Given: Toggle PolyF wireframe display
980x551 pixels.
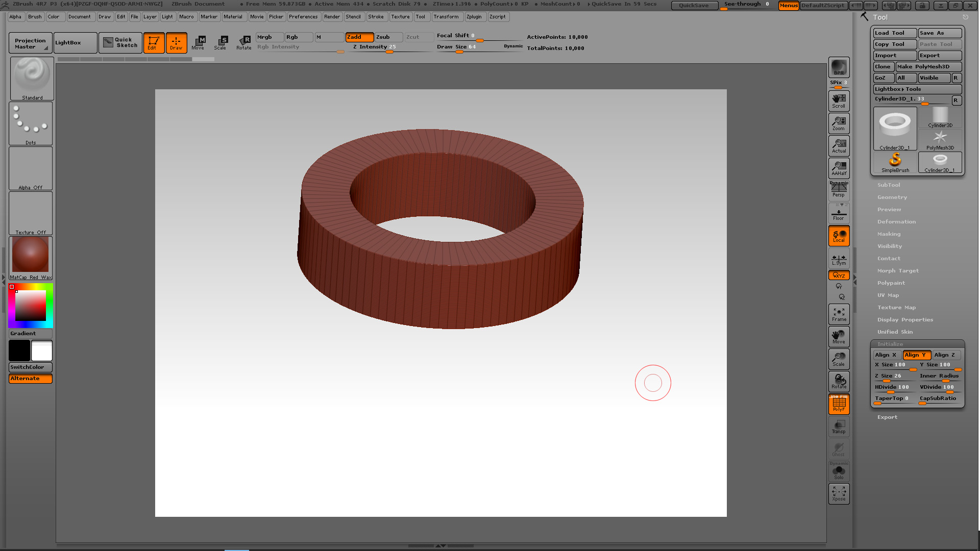Looking at the screenshot, I should [x=839, y=404].
